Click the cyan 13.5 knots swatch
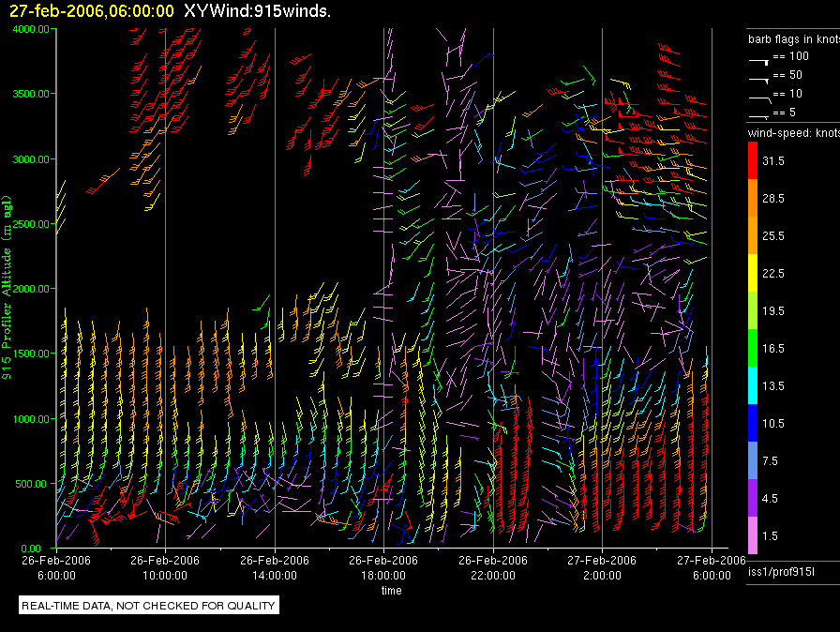The height and width of the screenshot is (632, 840). click(x=753, y=385)
